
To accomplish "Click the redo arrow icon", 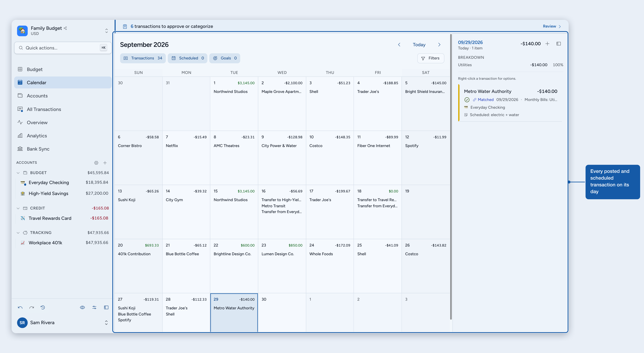I will tap(32, 307).
